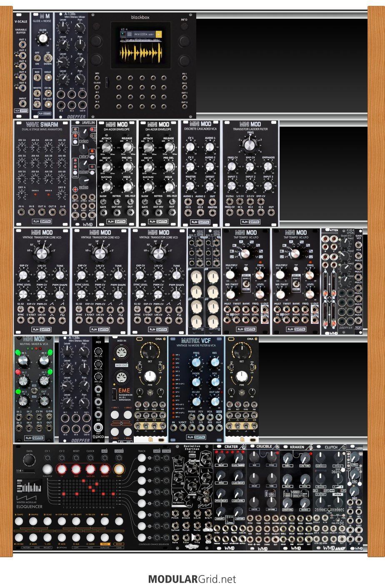Screen dimensions: 385x588
Task: Hit the Eloquencer PLAY/STOP button
Action: [47, 469]
